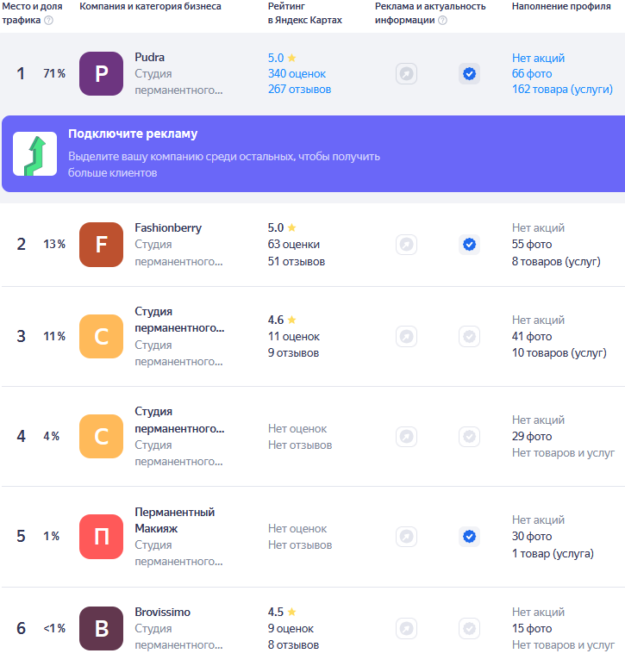Click the 'Подключите рекламу' banner heading
The height and width of the screenshot is (672, 625).
133,134
